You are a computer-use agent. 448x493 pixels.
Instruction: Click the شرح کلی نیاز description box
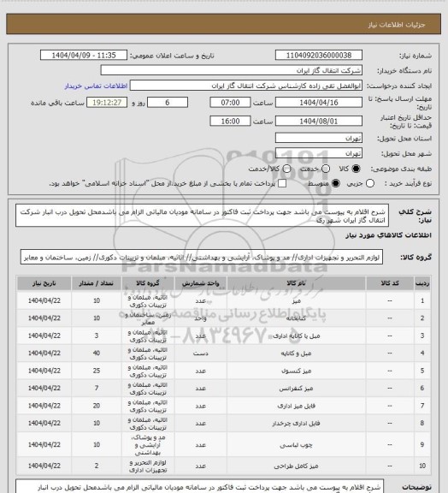pos(203,216)
